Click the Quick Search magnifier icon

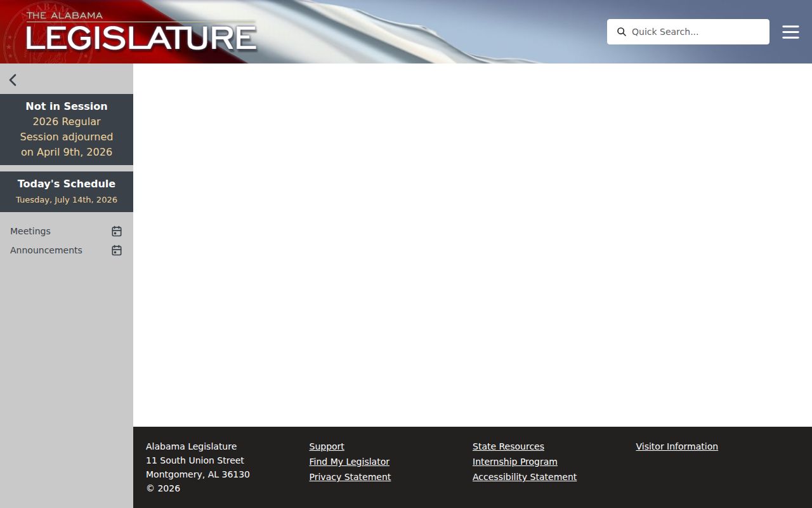pos(622,32)
